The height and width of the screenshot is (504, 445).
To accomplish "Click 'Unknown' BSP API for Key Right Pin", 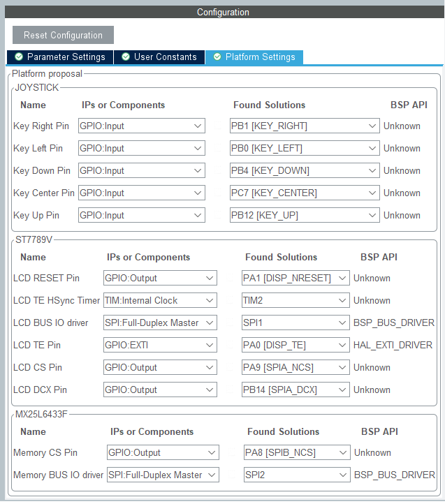I will pos(402,126).
